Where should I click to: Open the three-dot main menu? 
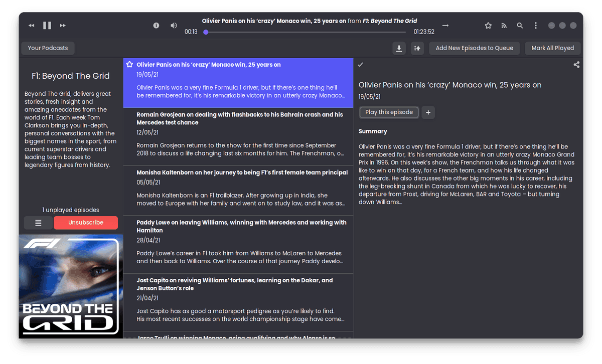[536, 26]
